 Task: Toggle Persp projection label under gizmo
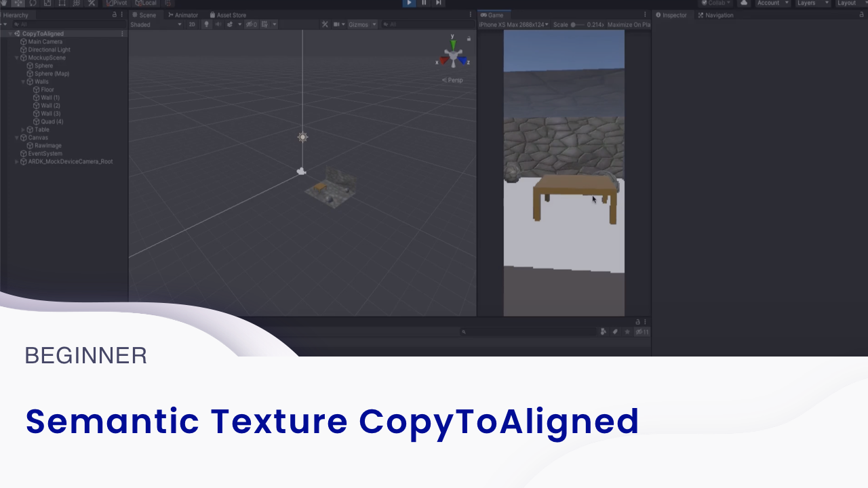452,80
